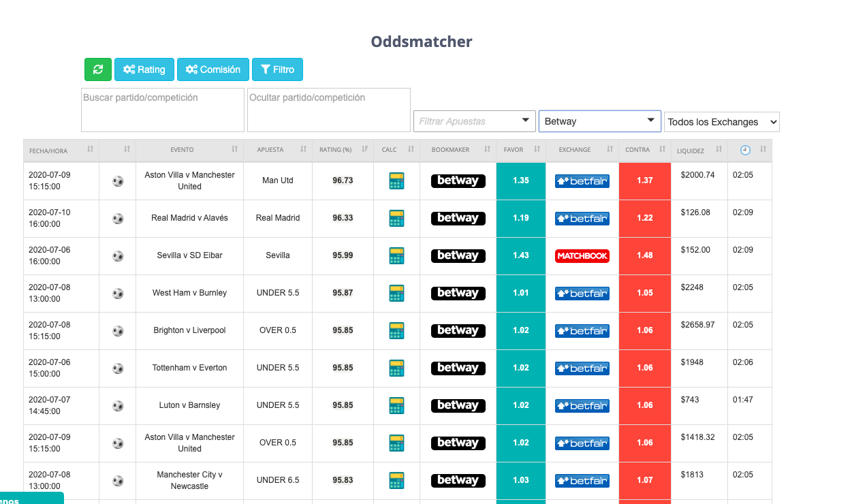The height and width of the screenshot is (504, 867).
Task: Select contra odds 1.48 for Sevilla
Action: coord(645,256)
